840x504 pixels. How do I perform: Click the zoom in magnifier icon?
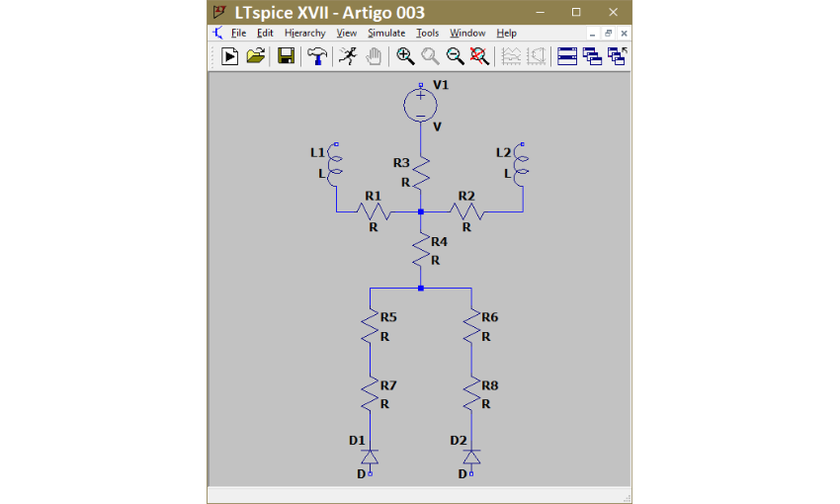coord(405,56)
